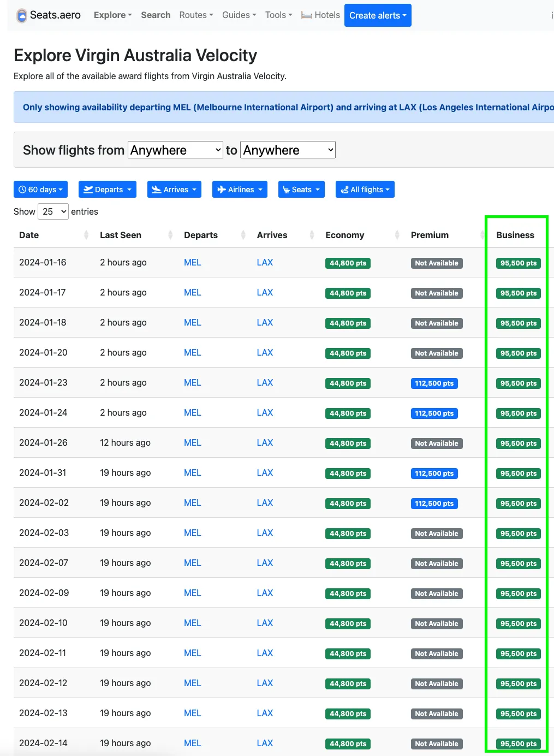Open the Departs filter dropdown
Image resolution: width=554 pixels, height=756 pixels.
point(108,190)
